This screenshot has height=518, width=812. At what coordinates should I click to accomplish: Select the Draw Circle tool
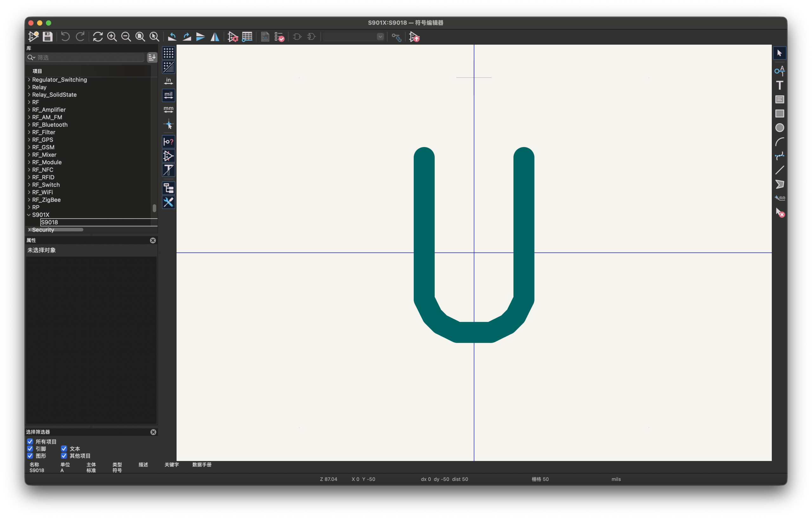779,128
